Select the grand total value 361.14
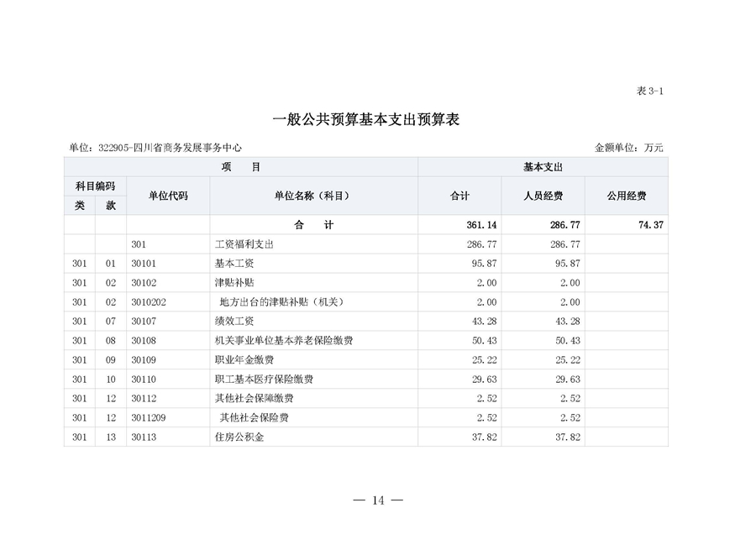Screen dimensions: 756x534 point(481,224)
